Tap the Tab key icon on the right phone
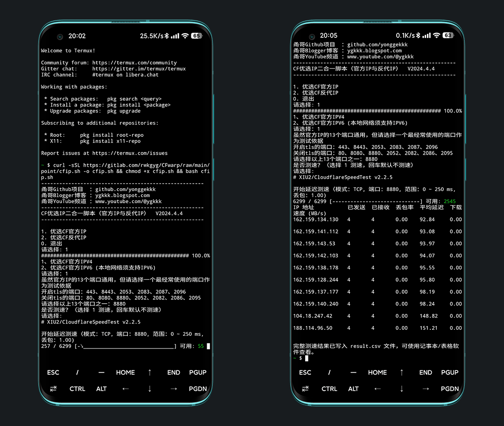 coord(305,389)
